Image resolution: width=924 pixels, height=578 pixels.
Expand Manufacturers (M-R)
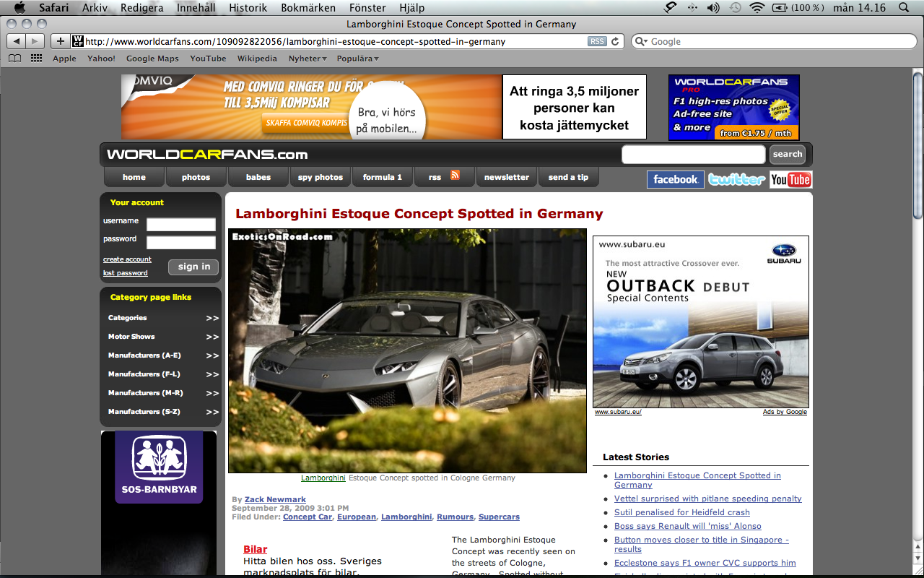(x=212, y=393)
